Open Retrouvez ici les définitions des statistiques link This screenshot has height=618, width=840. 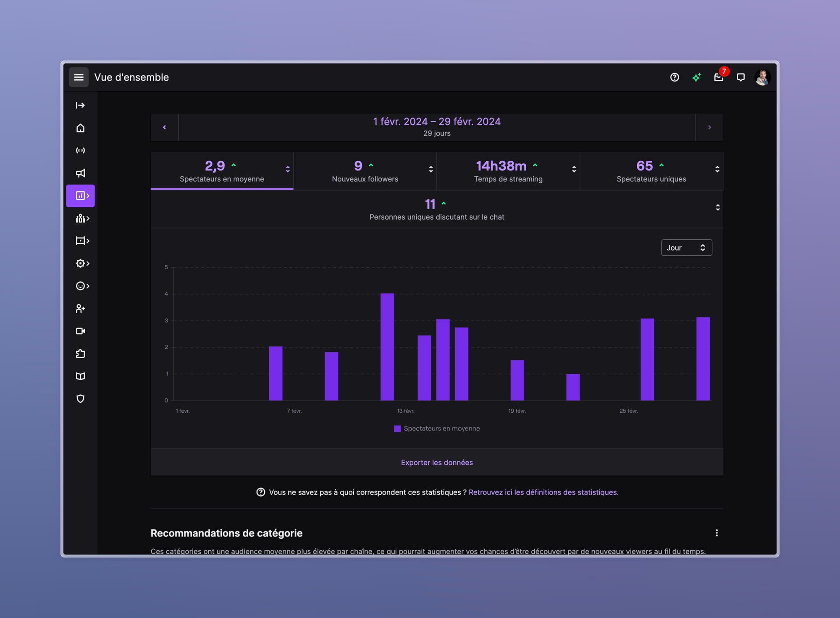[x=543, y=492]
